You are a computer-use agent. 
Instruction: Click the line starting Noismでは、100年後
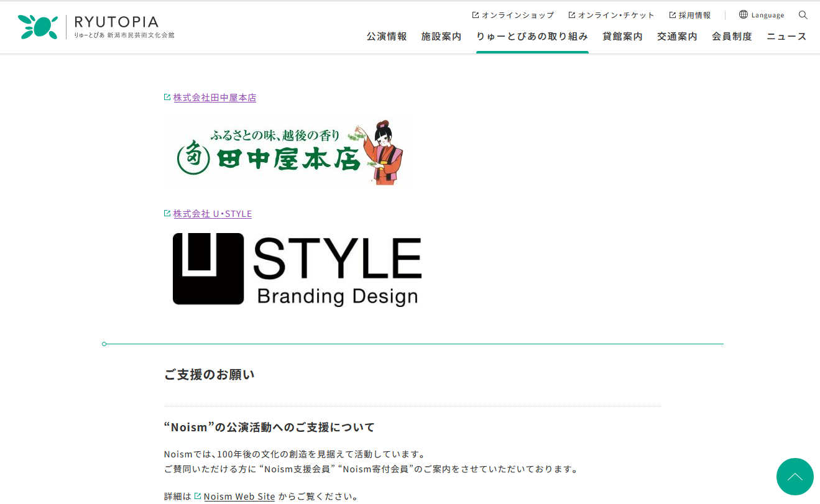pos(295,454)
